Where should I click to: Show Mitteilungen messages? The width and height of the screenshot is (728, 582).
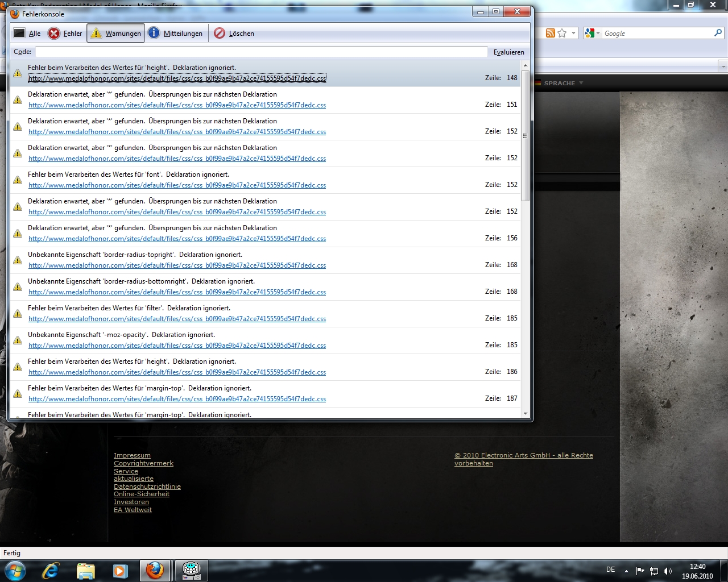coord(175,34)
